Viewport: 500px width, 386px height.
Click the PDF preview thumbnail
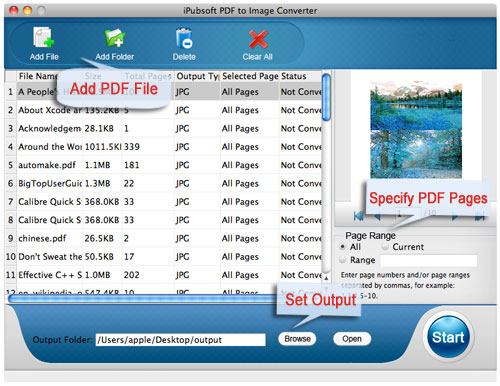(416, 130)
